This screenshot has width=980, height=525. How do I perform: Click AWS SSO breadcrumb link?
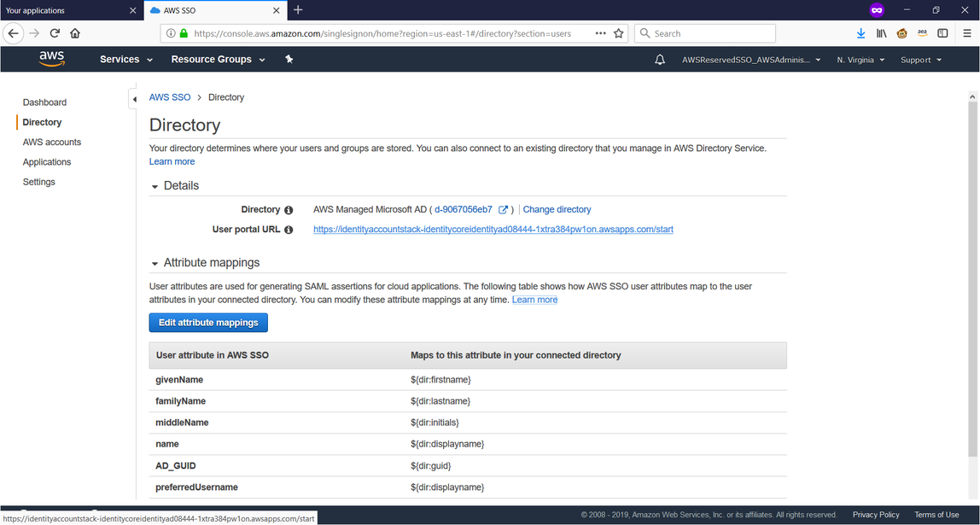click(169, 97)
